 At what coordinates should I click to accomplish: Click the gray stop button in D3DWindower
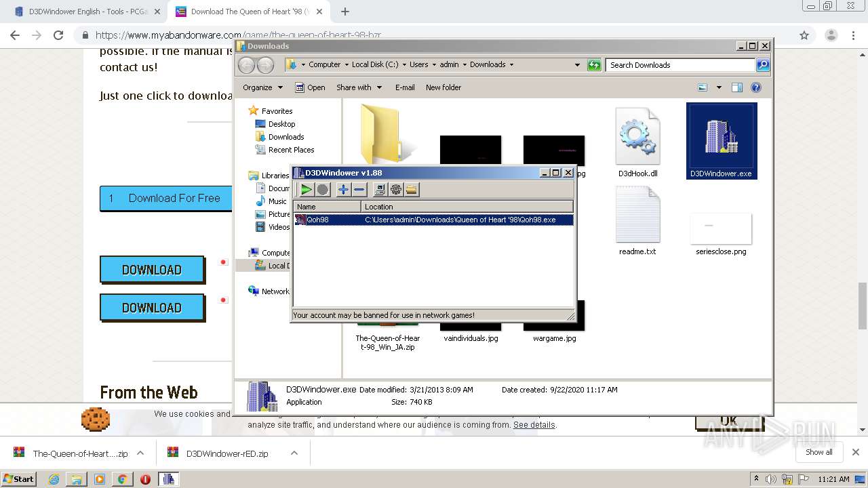pyautogui.click(x=323, y=190)
